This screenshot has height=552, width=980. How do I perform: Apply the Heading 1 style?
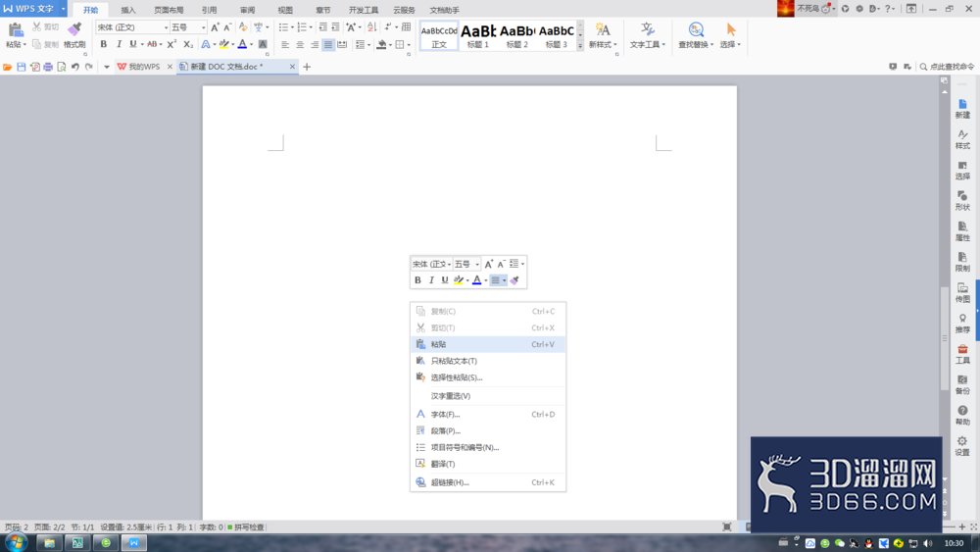(478, 35)
